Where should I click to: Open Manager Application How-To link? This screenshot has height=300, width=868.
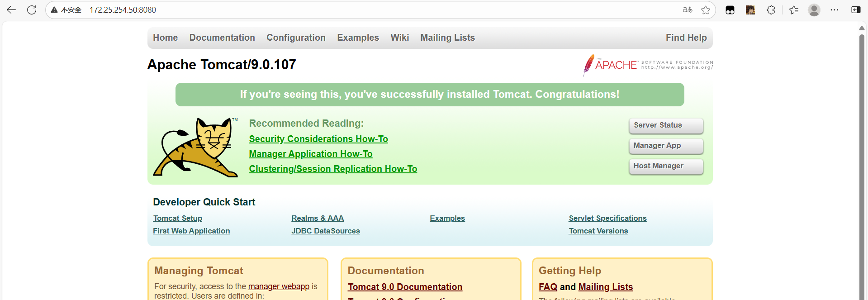(311, 154)
